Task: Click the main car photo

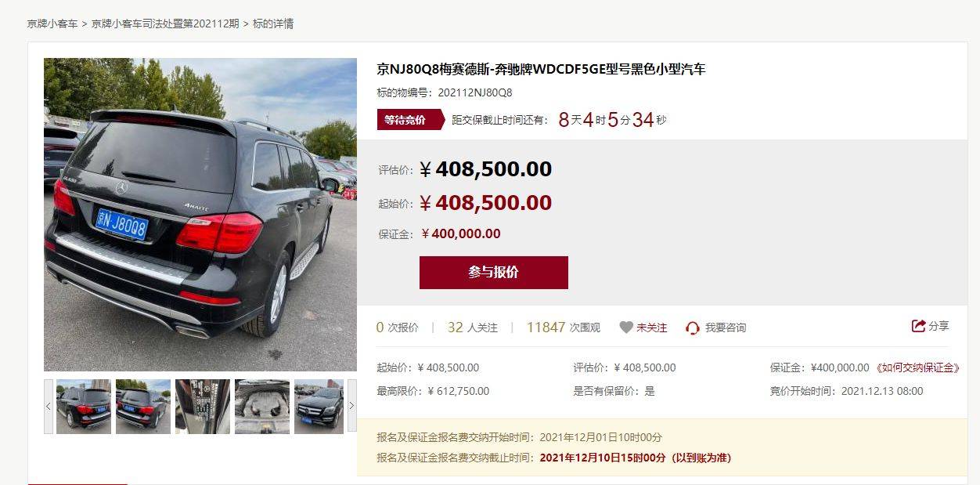Action: click(200, 215)
